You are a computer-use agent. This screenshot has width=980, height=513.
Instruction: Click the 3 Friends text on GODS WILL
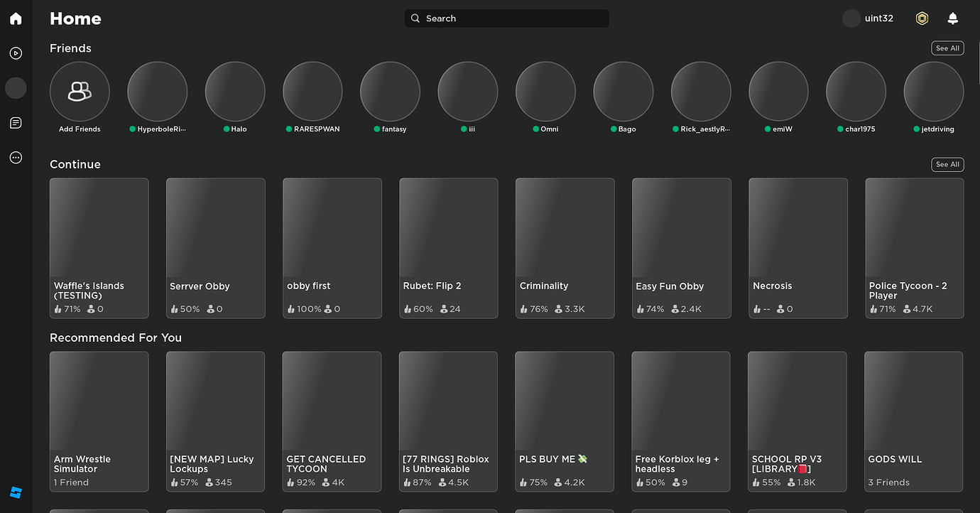888,482
